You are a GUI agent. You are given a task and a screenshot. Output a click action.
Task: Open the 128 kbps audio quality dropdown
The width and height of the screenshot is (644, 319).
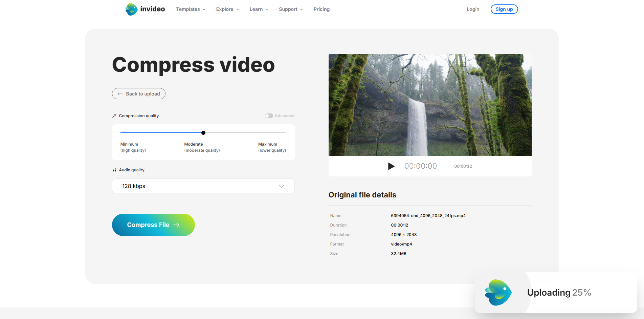203,186
